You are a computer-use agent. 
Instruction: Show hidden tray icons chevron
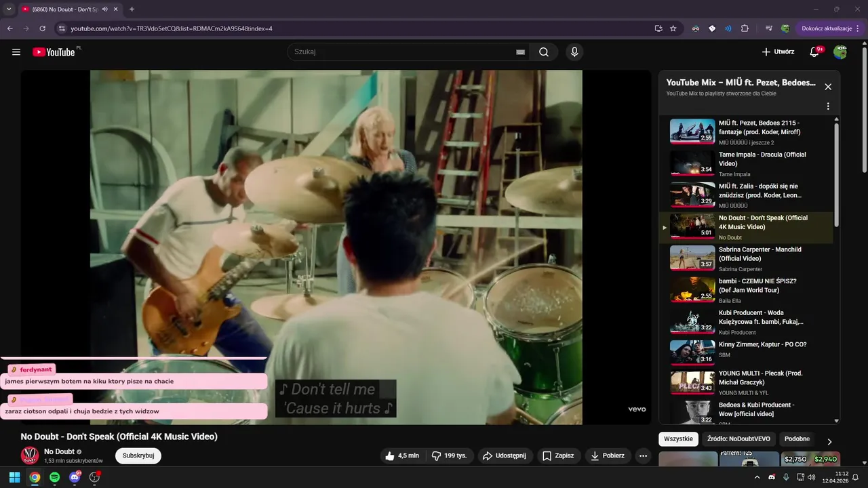tap(757, 477)
